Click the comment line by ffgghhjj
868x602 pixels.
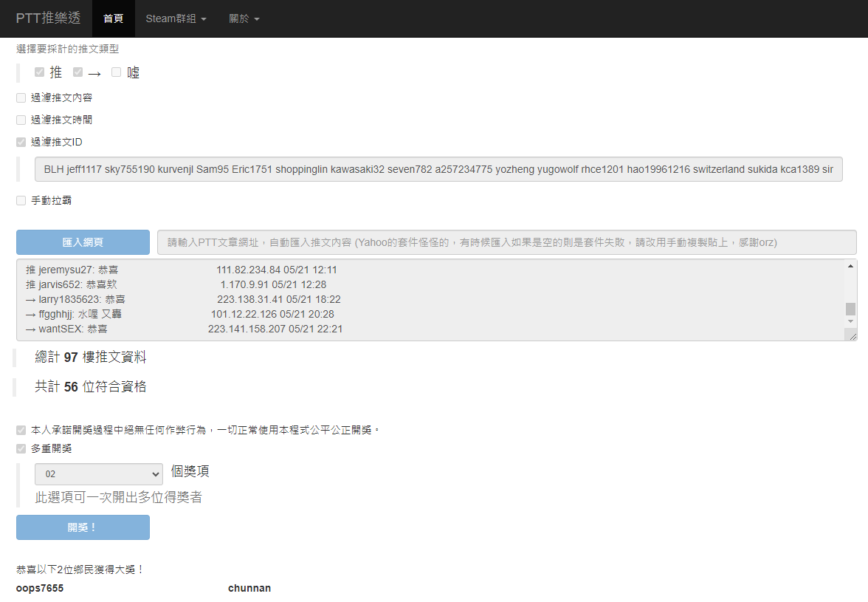[180, 314]
